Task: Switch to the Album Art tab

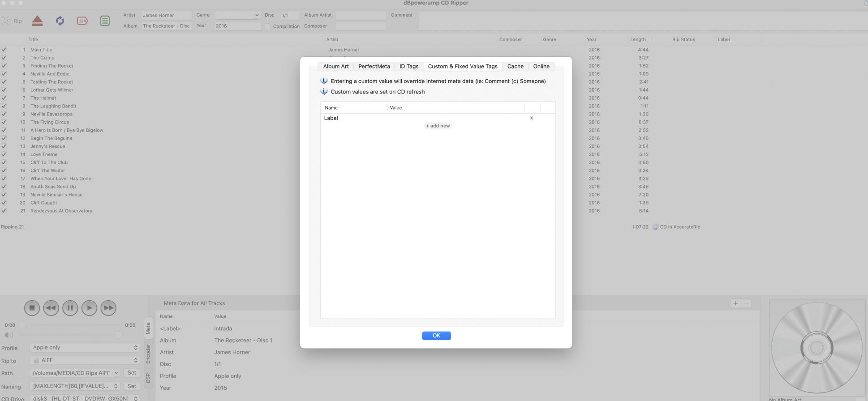Action: coord(335,66)
